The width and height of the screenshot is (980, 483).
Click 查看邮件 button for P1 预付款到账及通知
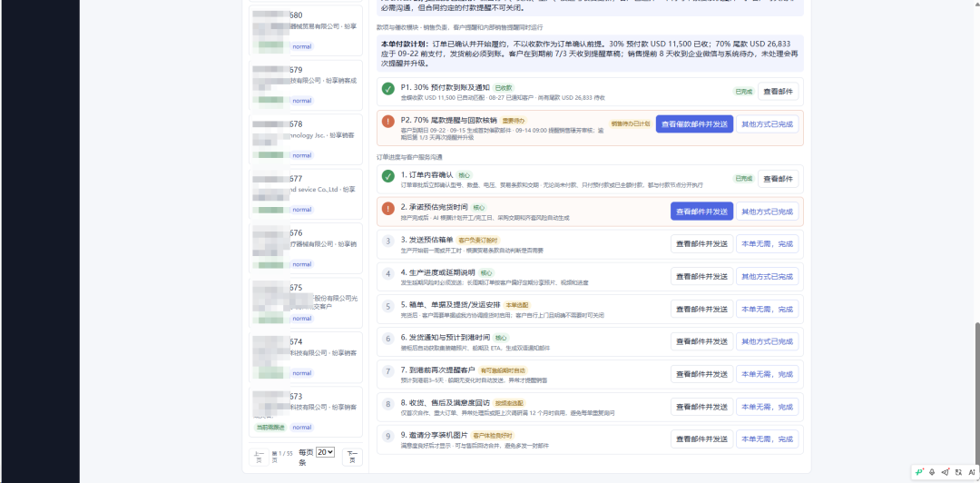779,92
